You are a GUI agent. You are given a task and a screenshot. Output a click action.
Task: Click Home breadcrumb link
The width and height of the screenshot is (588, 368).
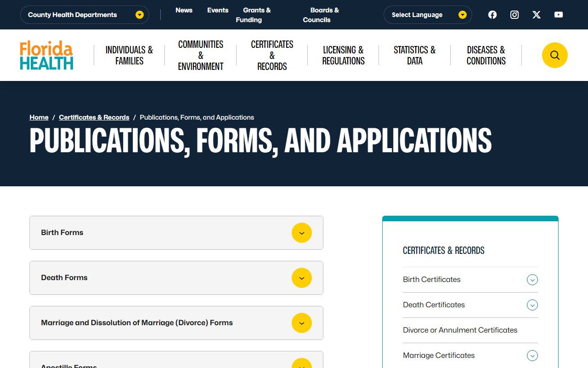click(x=39, y=117)
